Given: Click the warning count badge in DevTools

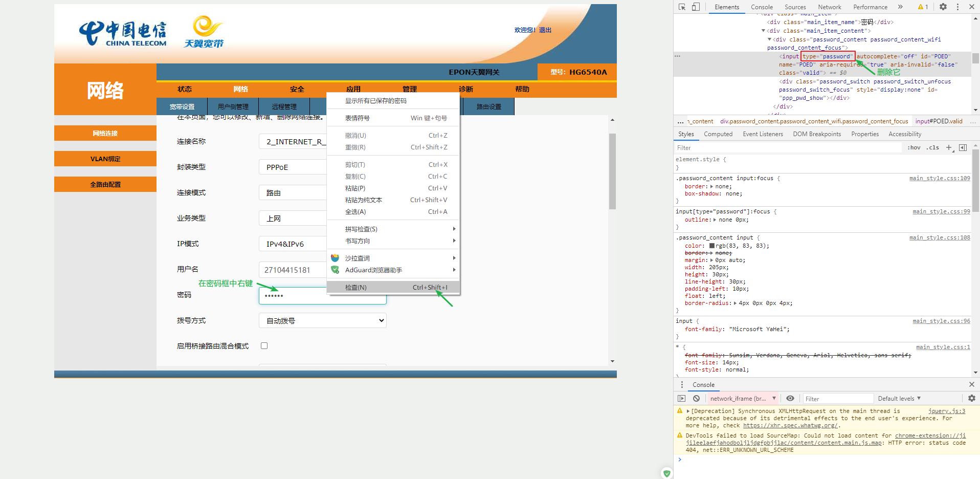Looking at the screenshot, I should [923, 7].
